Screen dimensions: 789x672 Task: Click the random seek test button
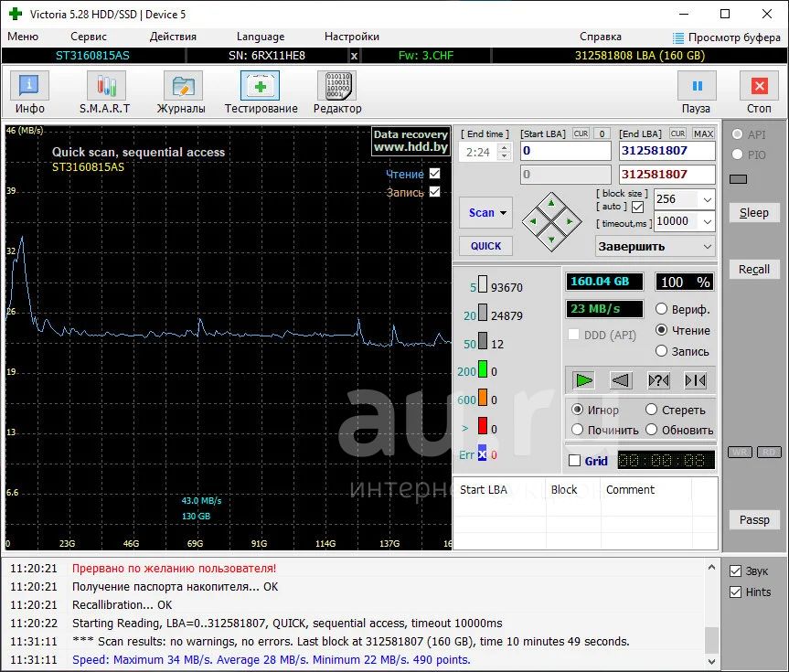click(658, 380)
